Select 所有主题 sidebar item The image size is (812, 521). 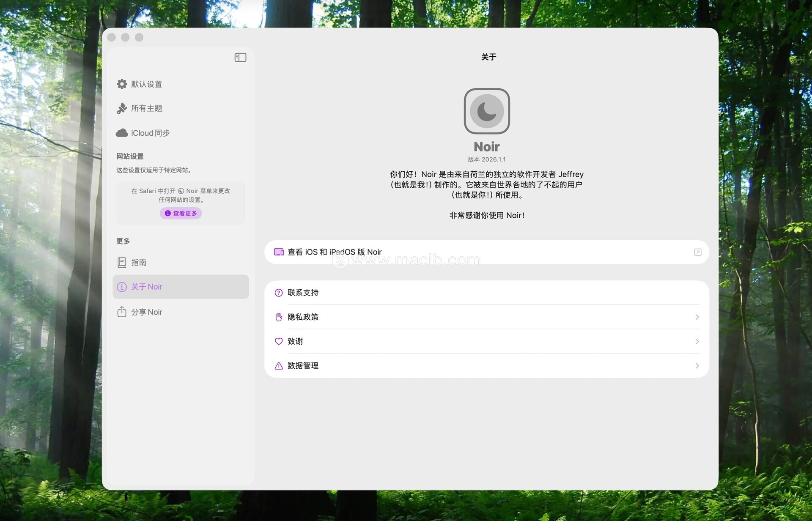(x=146, y=109)
